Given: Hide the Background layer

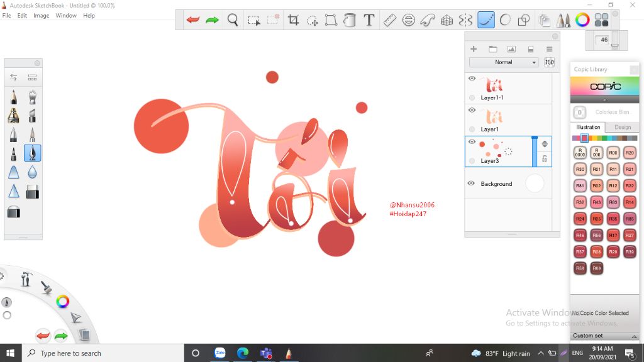Looking at the screenshot, I should [471, 183].
